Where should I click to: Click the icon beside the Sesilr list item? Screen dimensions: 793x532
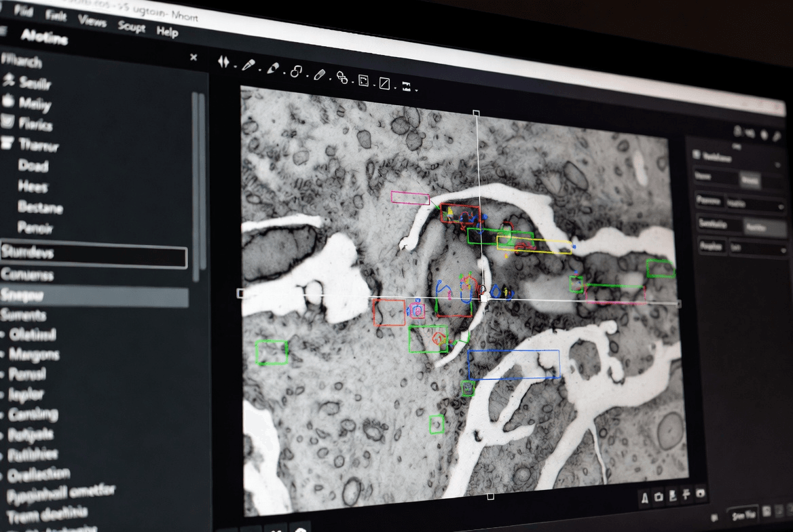click(9, 79)
